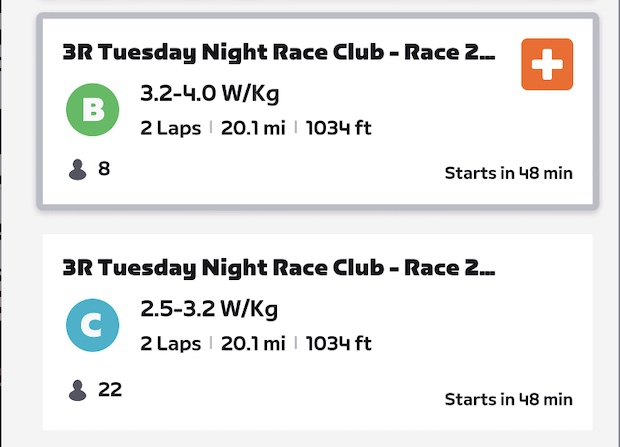Click the rider icon beside count 22
This screenshot has height=447, width=620.
coord(78,389)
